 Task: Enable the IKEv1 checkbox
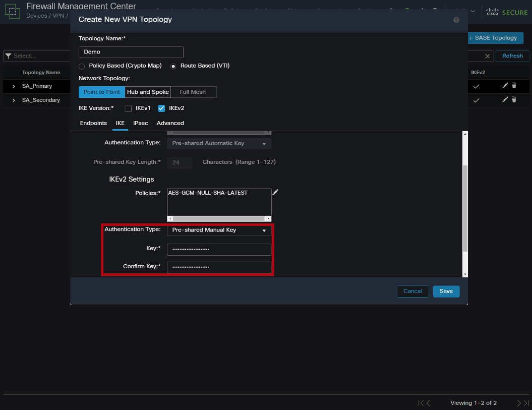[128, 108]
